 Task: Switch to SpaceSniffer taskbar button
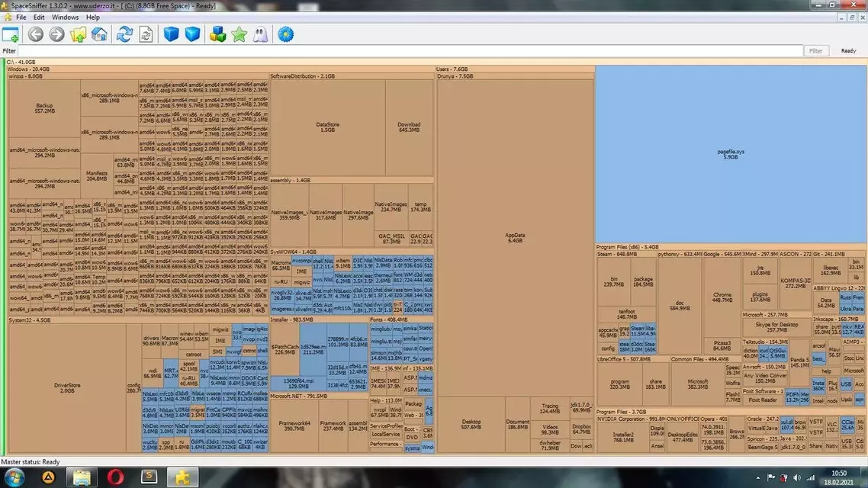(182, 477)
